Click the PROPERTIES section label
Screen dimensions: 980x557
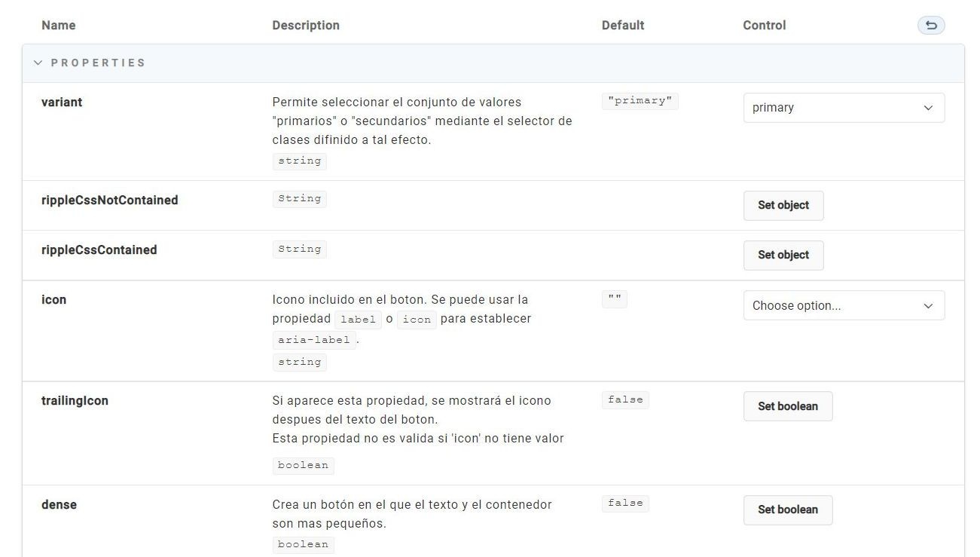98,63
